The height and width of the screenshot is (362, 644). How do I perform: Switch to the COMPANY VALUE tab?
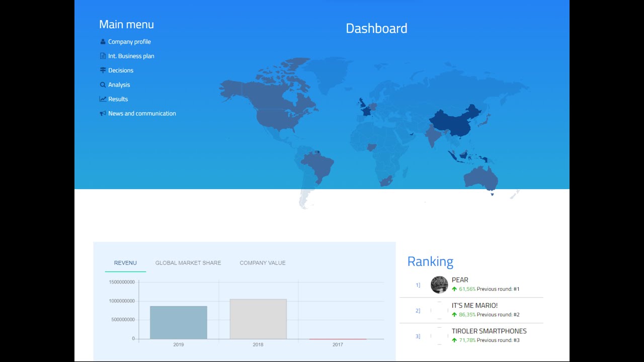click(263, 263)
